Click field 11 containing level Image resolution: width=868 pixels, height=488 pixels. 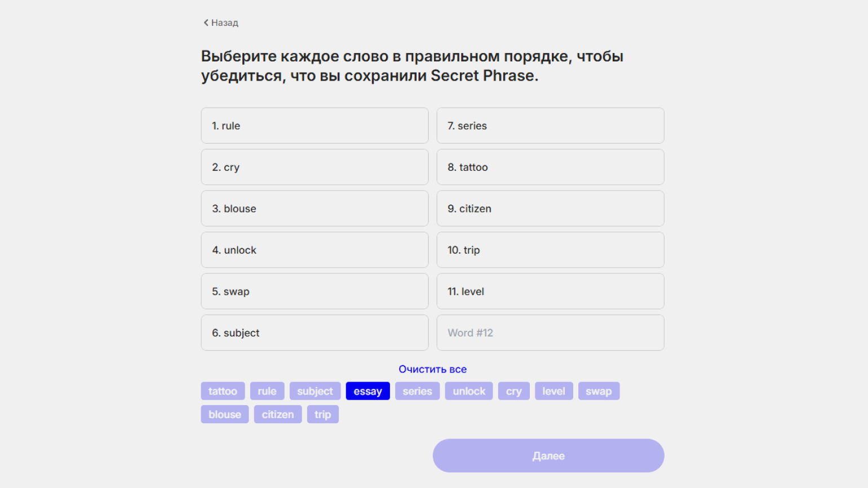point(550,291)
